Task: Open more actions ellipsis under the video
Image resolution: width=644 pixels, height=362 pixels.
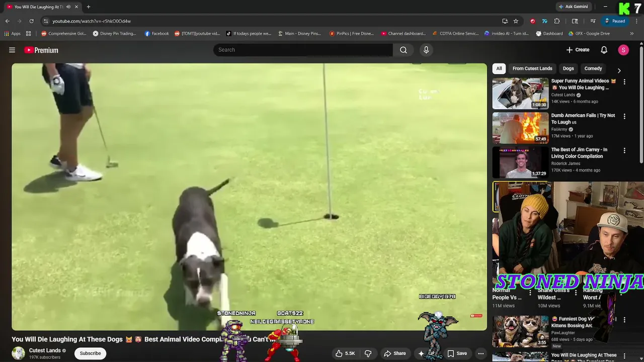Action: (x=480, y=353)
